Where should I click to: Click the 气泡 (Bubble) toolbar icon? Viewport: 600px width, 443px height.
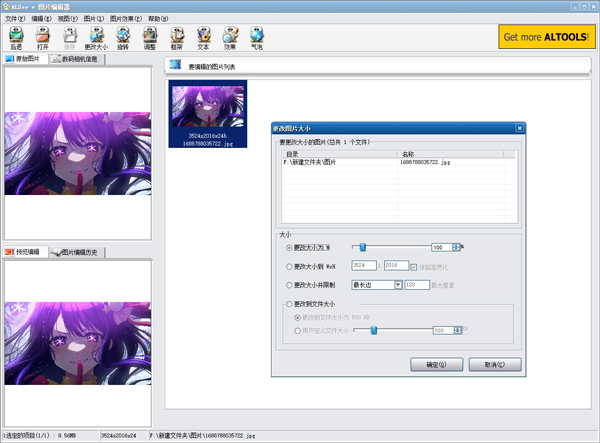click(x=257, y=37)
